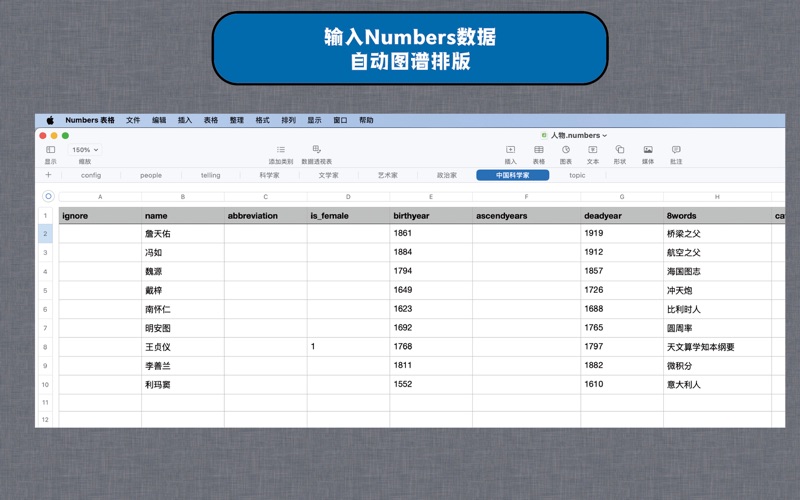Open the 文件 menu
800x500 pixels.
click(x=133, y=120)
